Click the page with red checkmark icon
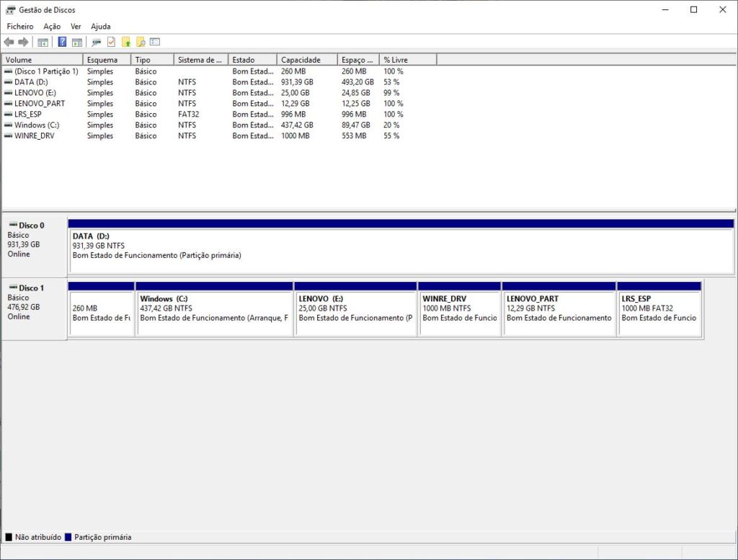 point(112,42)
